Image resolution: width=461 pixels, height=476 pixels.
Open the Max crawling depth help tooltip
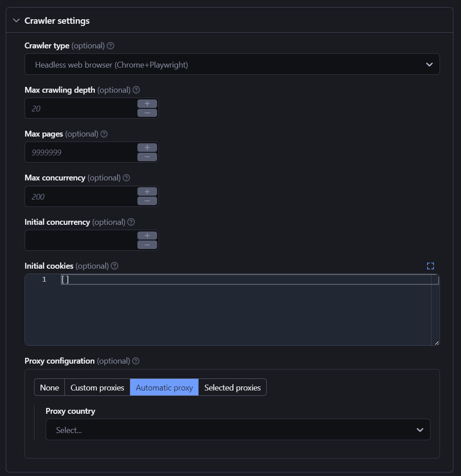(x=136, y=90)
